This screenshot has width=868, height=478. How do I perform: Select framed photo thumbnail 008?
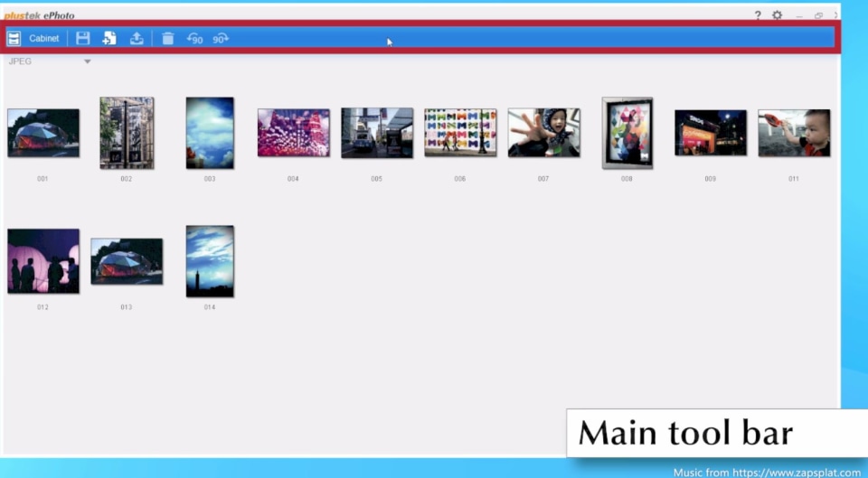point(627,133)
